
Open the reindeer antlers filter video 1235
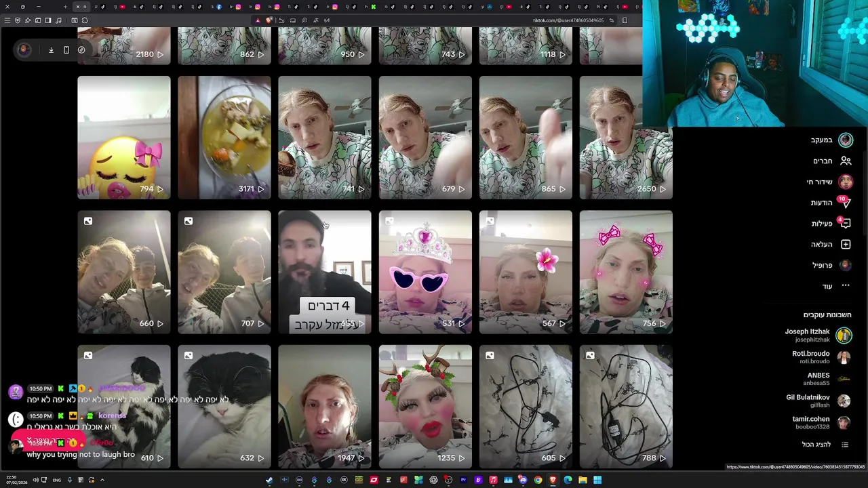[425, 407]
